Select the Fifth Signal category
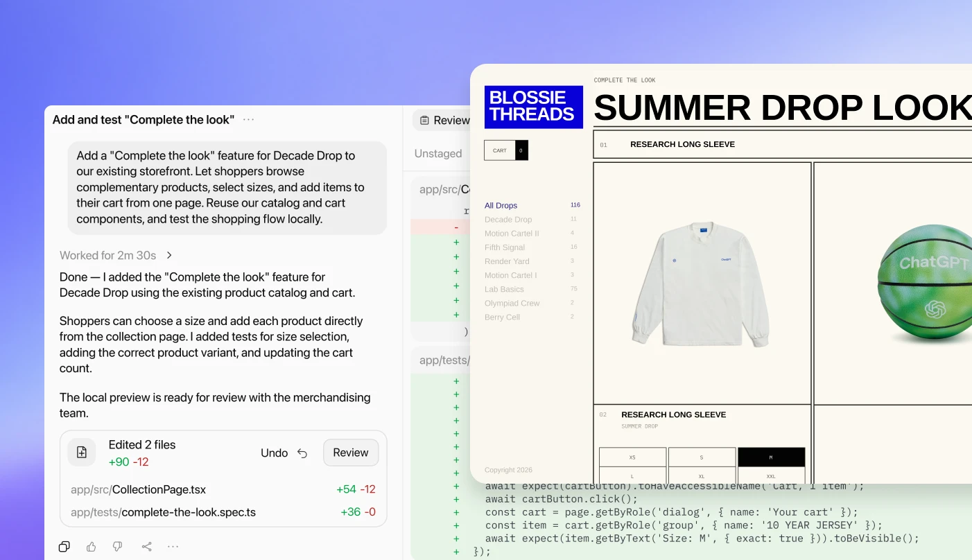This screenshot has height=560, width=972. click(505, 247)
